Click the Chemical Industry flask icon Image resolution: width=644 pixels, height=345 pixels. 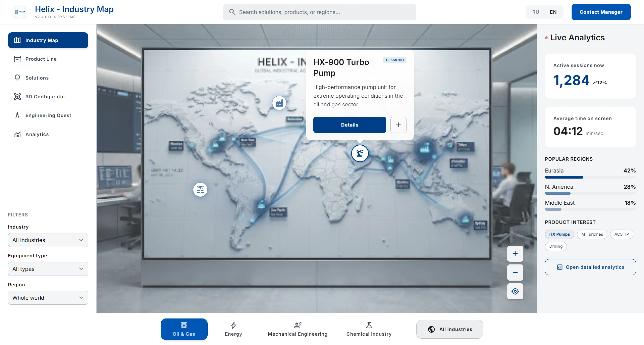[x=369, y=325]
